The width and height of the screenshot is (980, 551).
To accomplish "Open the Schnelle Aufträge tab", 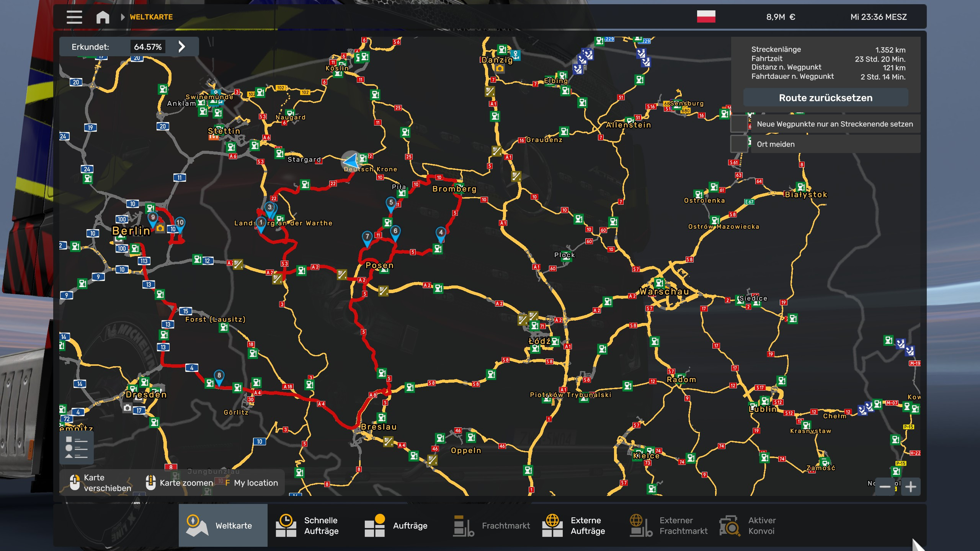I will coord(309,525).
